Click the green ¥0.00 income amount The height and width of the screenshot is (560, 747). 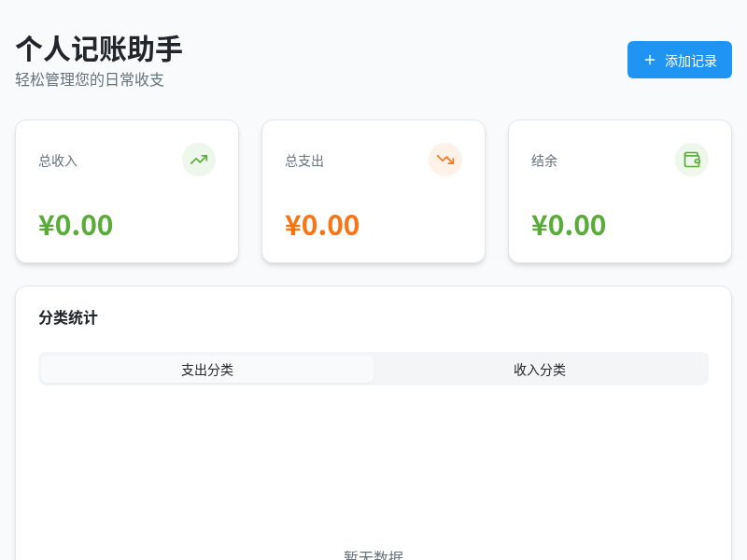click(x=76, y=225)
